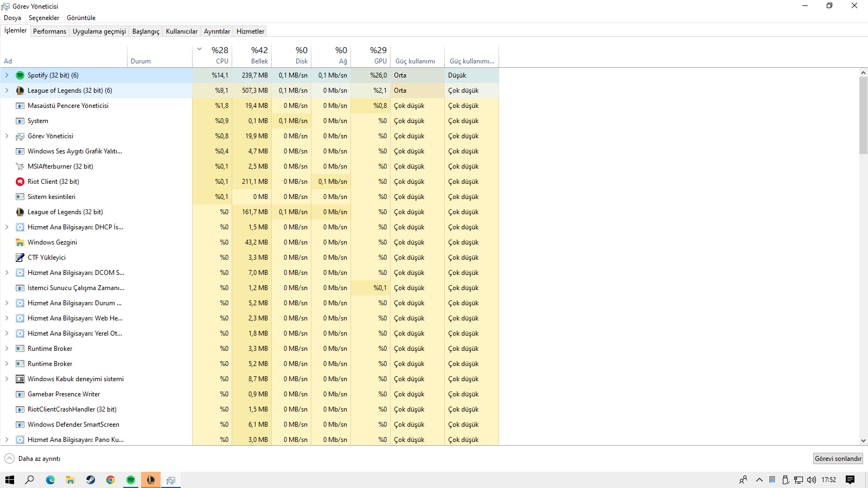Screen dimensions: 868x488
Task: Open the Dosya menu
Action: 12,18
